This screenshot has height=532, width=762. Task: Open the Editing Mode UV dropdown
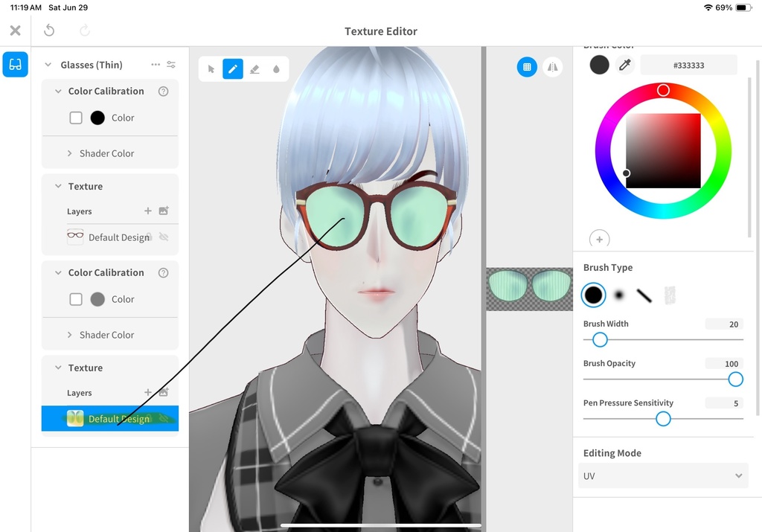(663, 475)
